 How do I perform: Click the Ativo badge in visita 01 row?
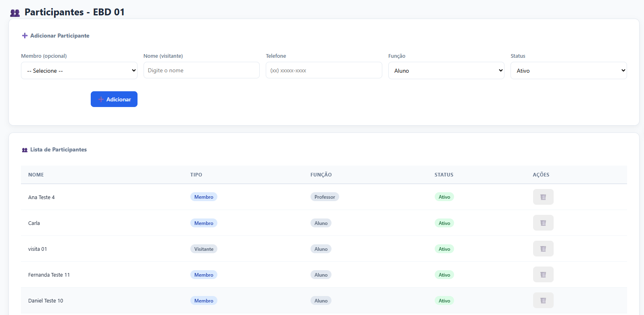(444, 249)
